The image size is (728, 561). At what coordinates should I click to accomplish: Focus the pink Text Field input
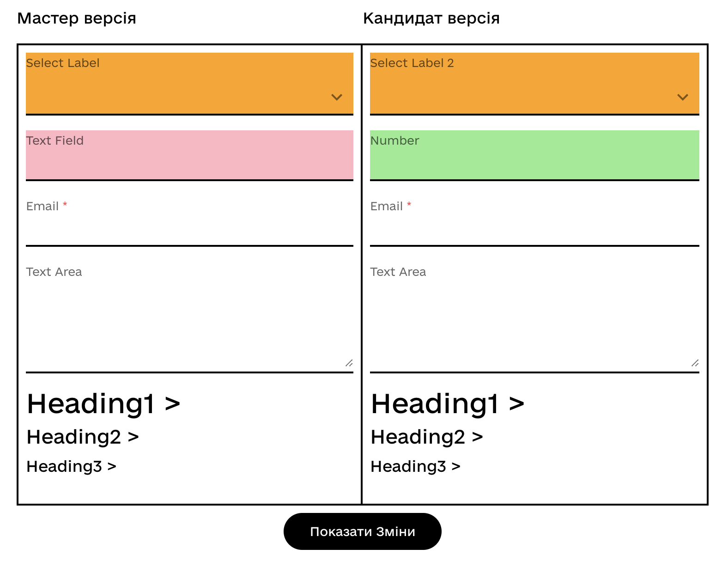point(189,155)
